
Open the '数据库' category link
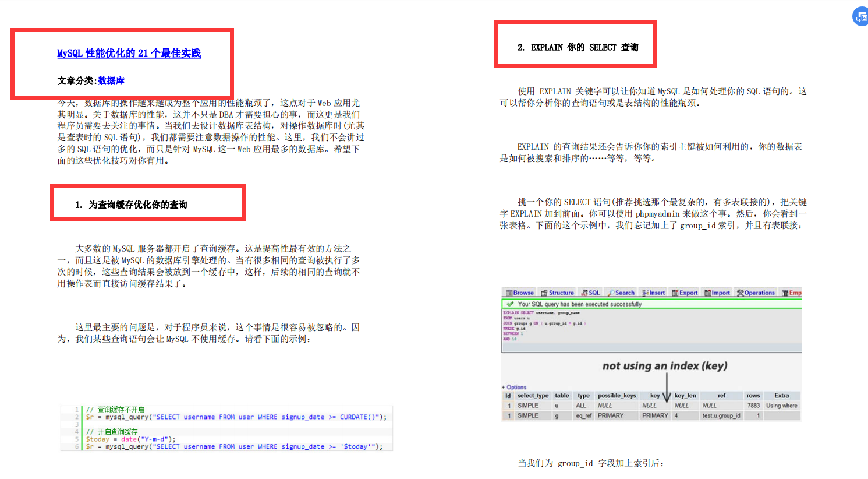coord(111,80)
